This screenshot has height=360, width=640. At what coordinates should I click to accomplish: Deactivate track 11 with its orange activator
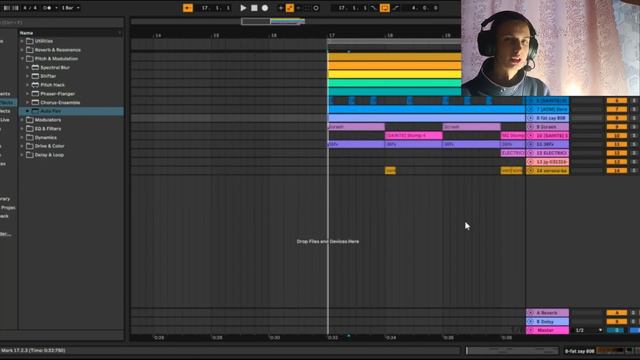(617, 144)
